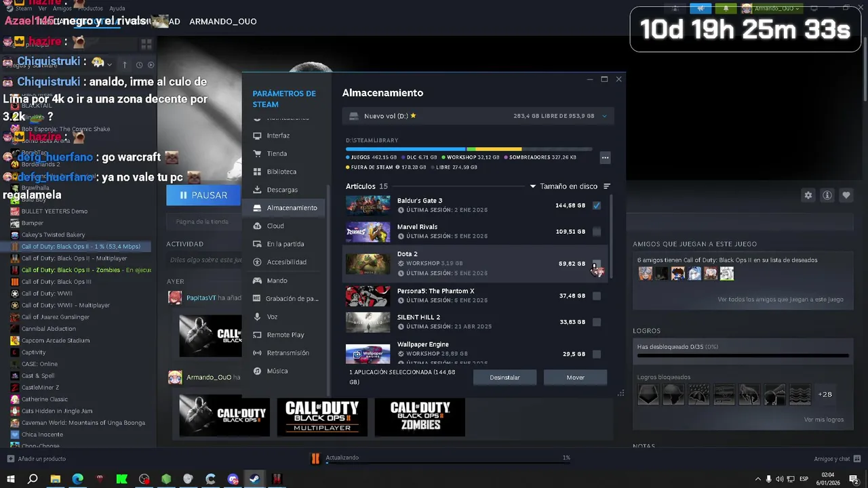Click first friend avatar in wishlist row
The image size is (868, 488).
(x=645, y=274)
